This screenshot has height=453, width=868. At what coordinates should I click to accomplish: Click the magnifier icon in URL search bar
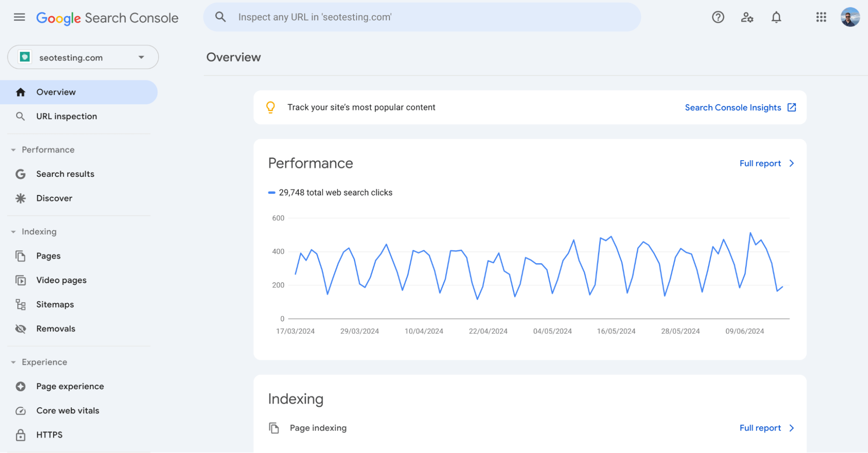point(221,17)
